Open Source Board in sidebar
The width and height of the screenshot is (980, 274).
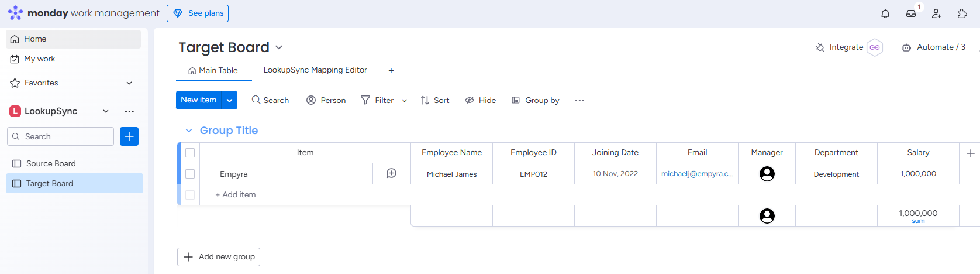coord(74,164)
